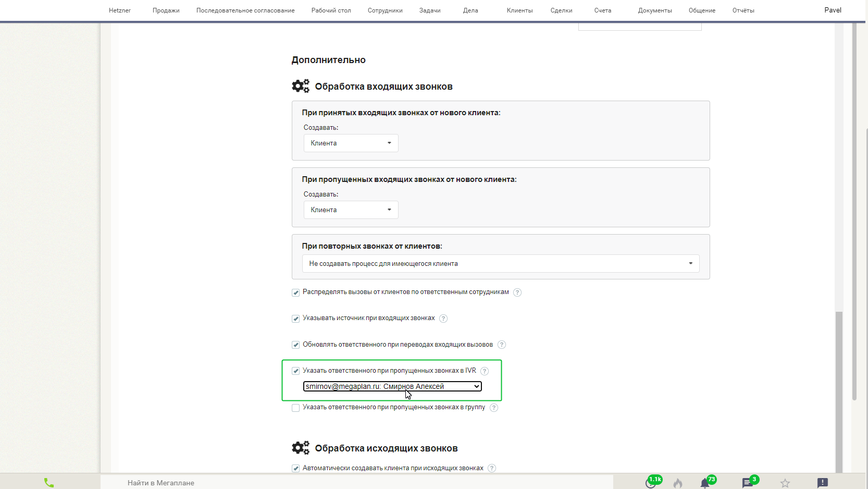Toggle Распределять вызовы по ответственным сотрудникам checkbox
Image resolution: width=868 pixels, height=489 pixels.
[295, 292]
